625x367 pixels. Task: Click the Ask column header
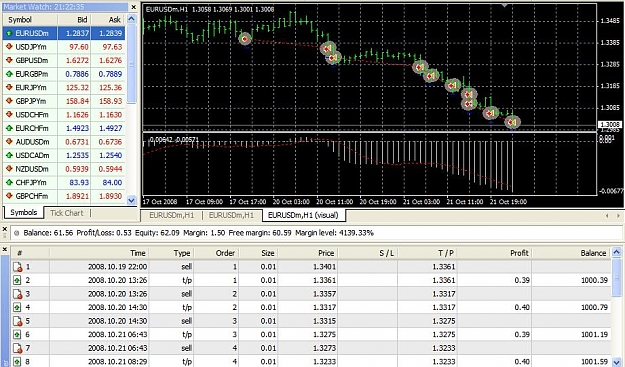click(x=108, y=20)
